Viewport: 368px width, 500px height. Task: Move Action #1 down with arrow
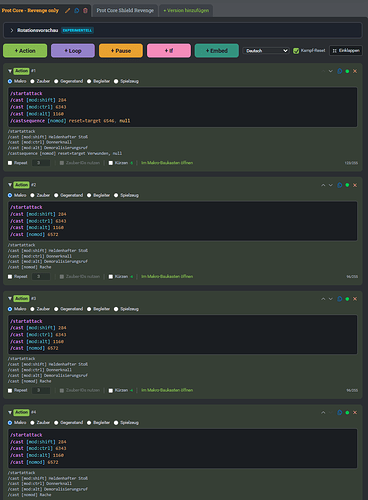pyautogui.click(x=331, y=71)
